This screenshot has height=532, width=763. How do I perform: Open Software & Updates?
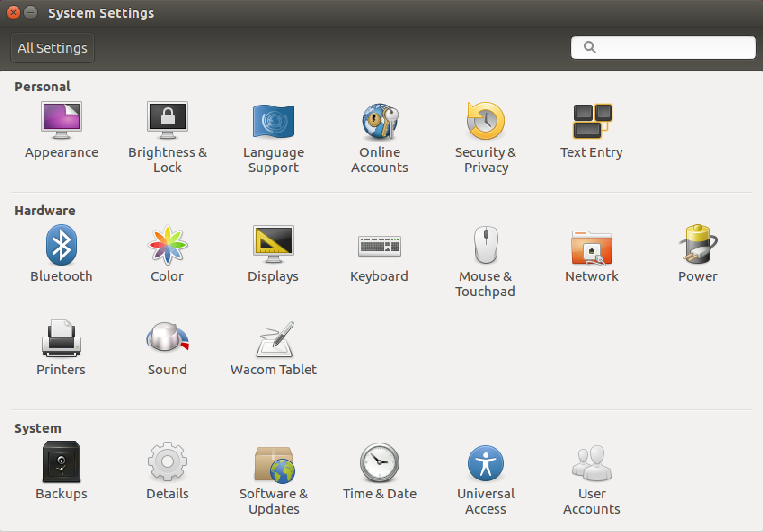(x=273, y=472)
